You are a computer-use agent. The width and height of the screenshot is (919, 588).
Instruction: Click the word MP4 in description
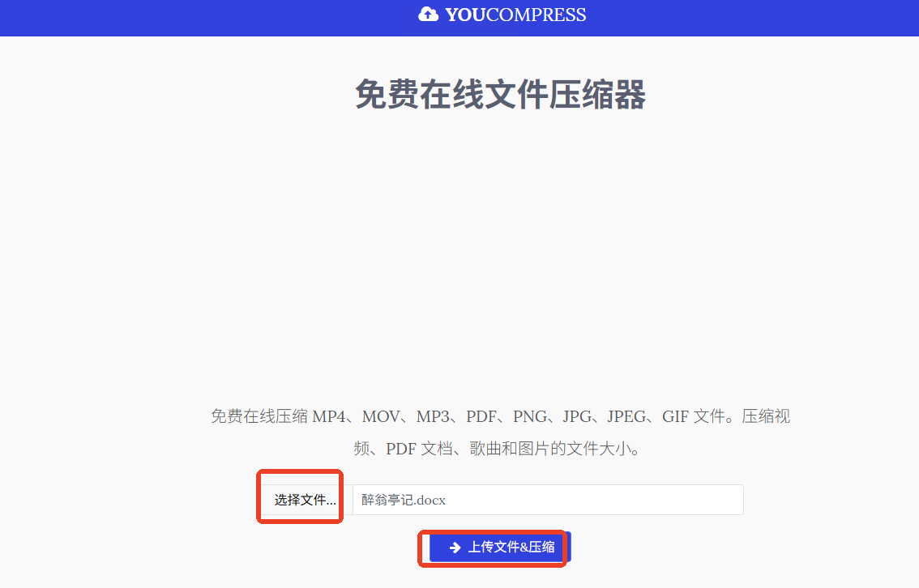(x=329, y=416)
